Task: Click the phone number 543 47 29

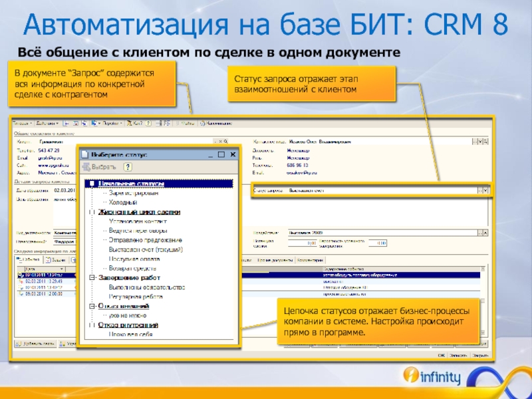Action: click(49, 150)
